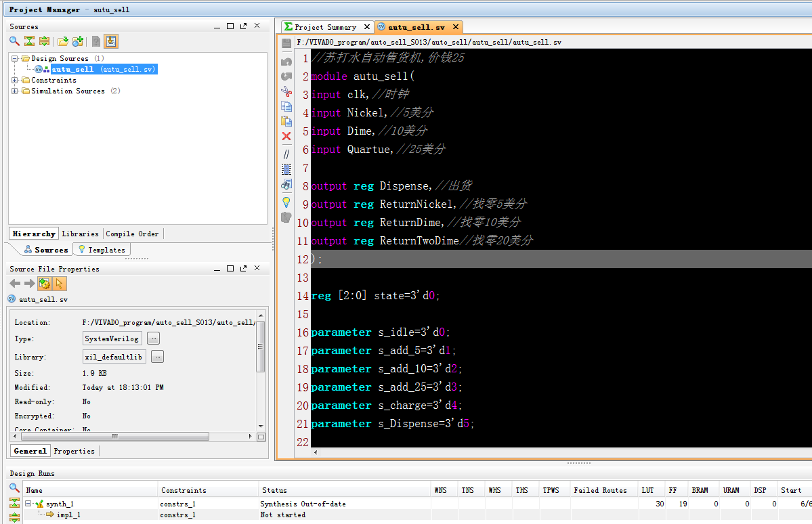Toggle the highlighted auto-scroll Sources button
Screen dimensions: 812x524
coord(110,41)
